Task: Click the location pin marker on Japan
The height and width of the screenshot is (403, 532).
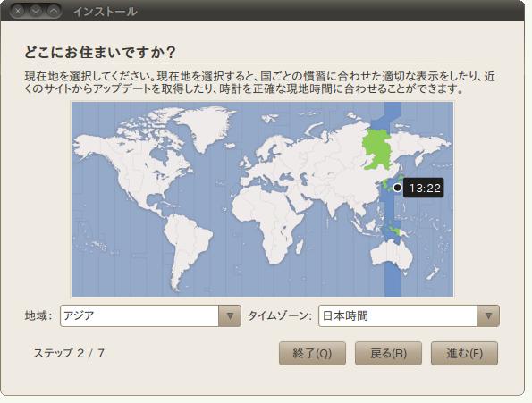Action: coord(397,188)
